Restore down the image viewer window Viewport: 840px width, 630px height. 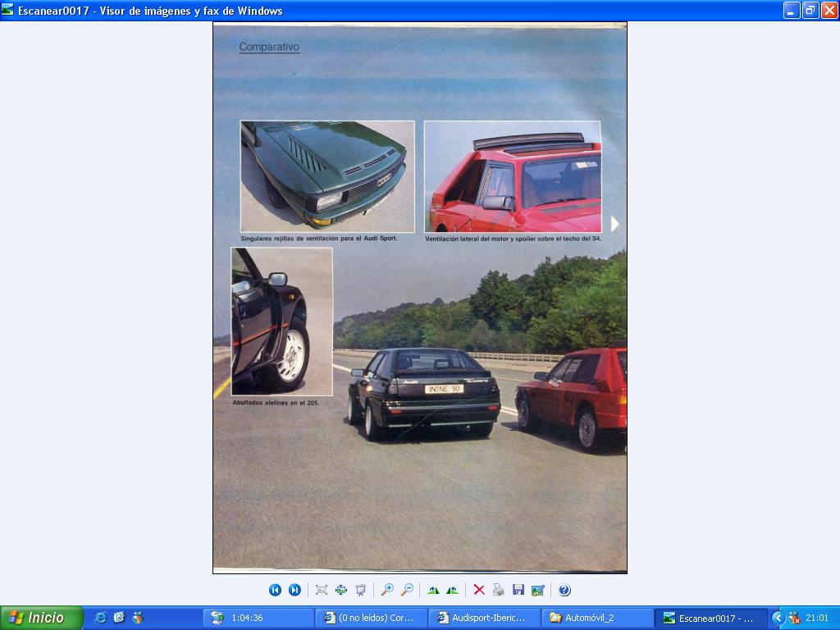810,10
